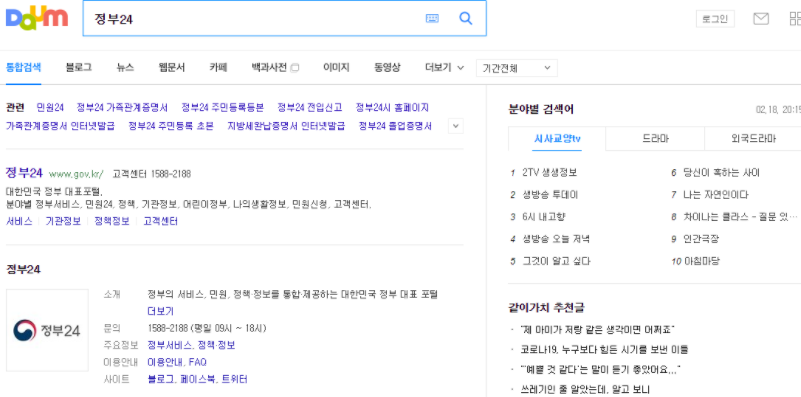The width and height of the screenshot is (801, 397).
Task: Search related term 가족관계증명서 인터넷발급
Action: coord(60,126)
